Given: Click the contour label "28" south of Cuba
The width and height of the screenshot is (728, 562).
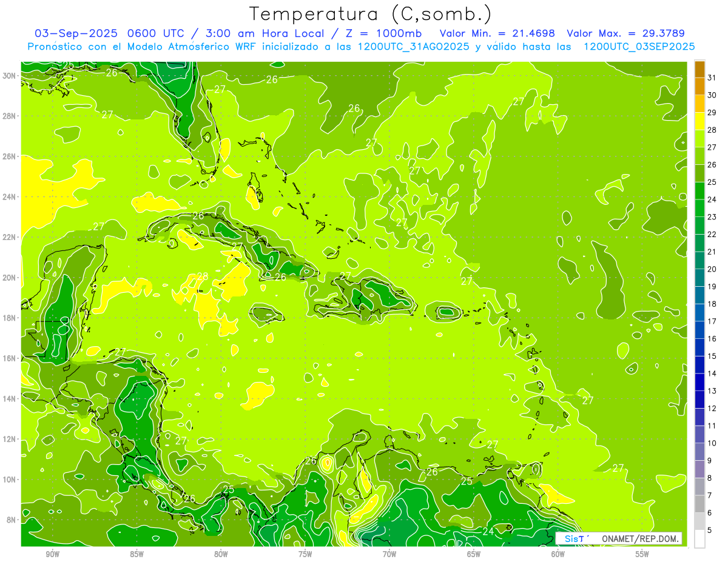Looking at the screenshot, I should pos(202,276).
